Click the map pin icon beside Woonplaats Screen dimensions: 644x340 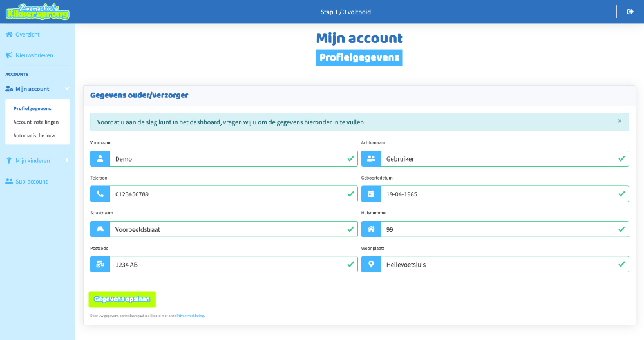pyautogui.click(x=371, y=264)
